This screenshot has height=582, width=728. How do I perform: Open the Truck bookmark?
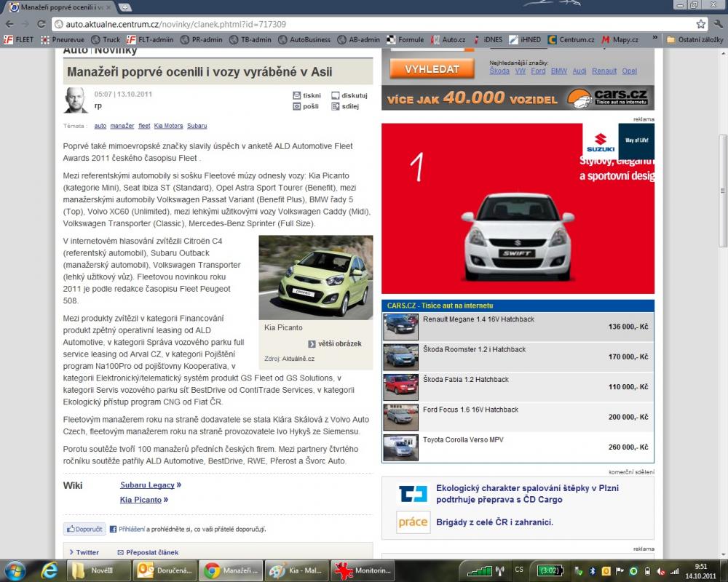(x=106, y=39)
